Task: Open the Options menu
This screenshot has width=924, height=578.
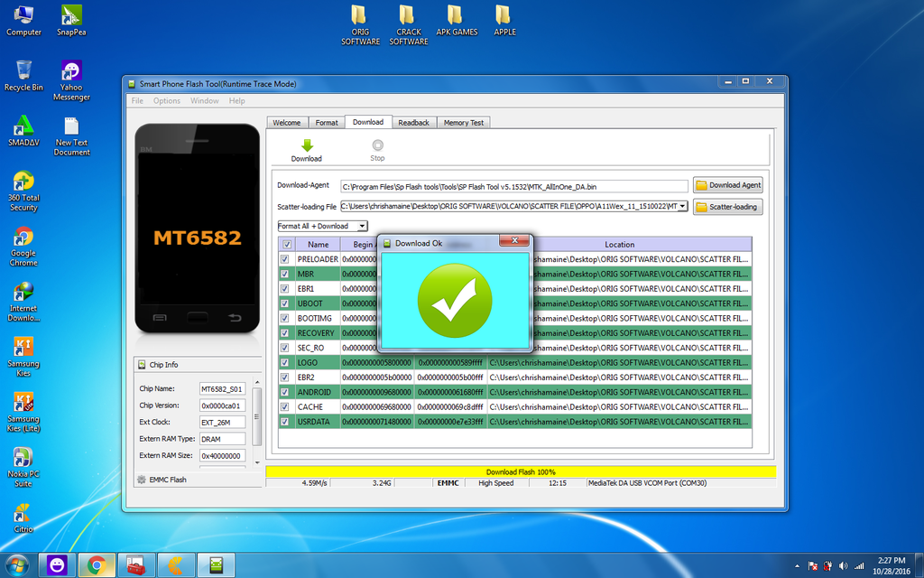Action: click(167, 101)
